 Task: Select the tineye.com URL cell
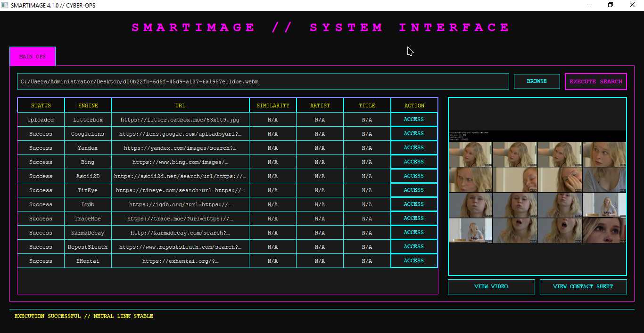click(x=181, y=190)
